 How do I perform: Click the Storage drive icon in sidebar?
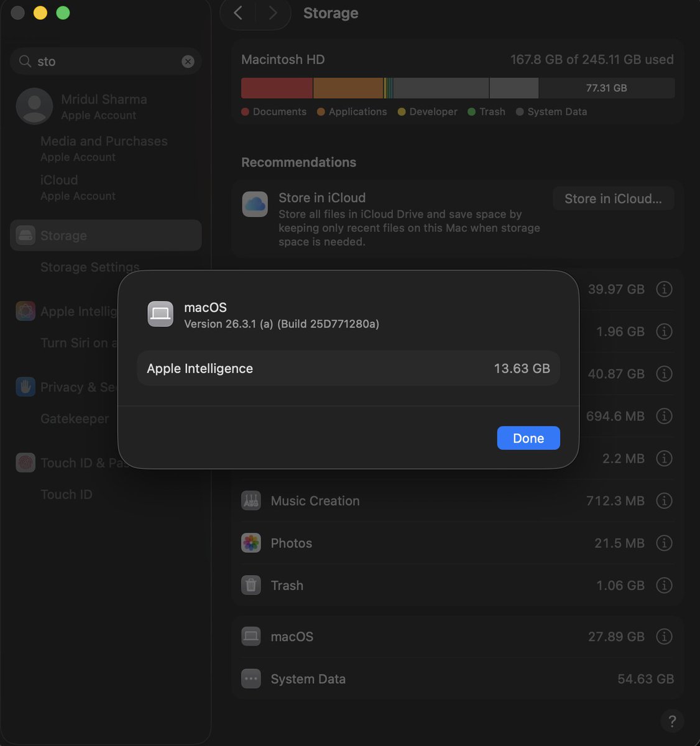25,236
